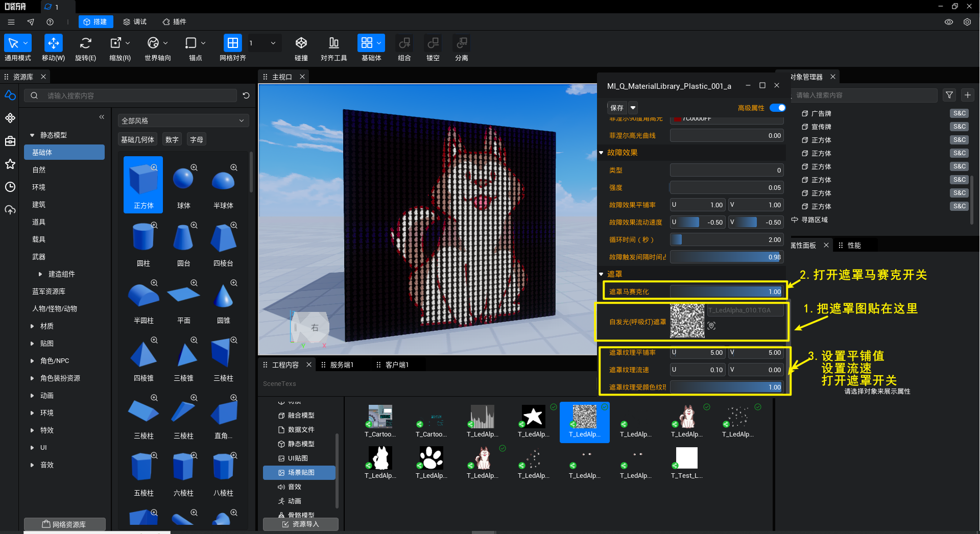Click the refresh icon beside resource search
980x534 pixels.
click(246, 95)
